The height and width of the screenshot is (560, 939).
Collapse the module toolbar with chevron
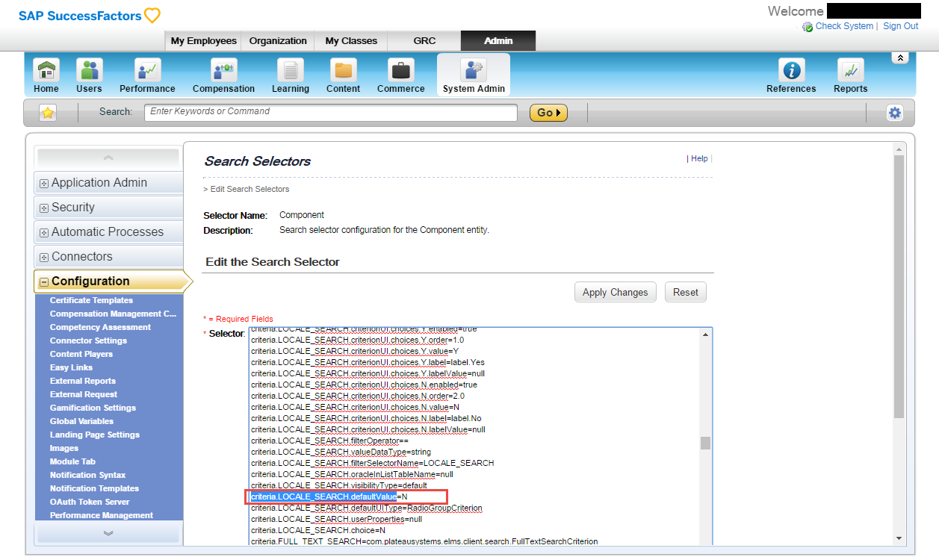[x=900, y=58]
